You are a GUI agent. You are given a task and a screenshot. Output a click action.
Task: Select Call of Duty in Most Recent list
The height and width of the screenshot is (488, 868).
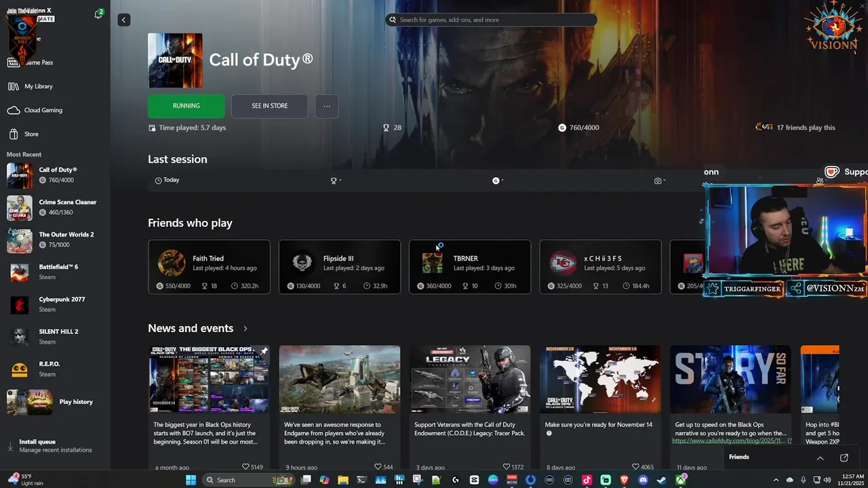coord(54,175)
